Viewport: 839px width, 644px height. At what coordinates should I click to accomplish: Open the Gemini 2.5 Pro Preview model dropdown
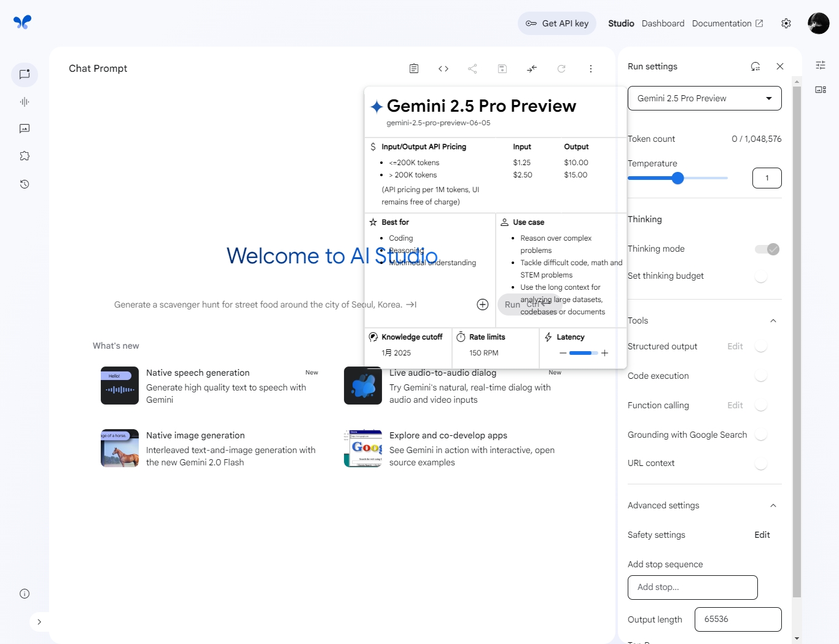[704, 98]
